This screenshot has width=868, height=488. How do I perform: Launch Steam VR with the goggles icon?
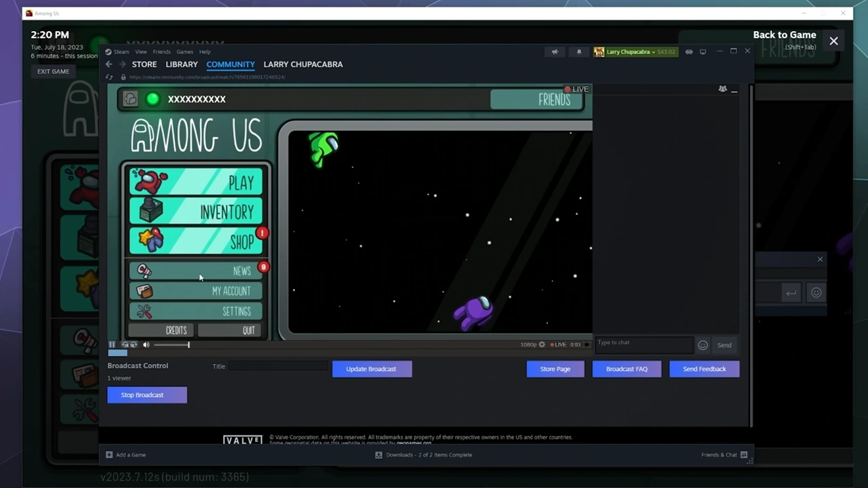click(689, 52)
